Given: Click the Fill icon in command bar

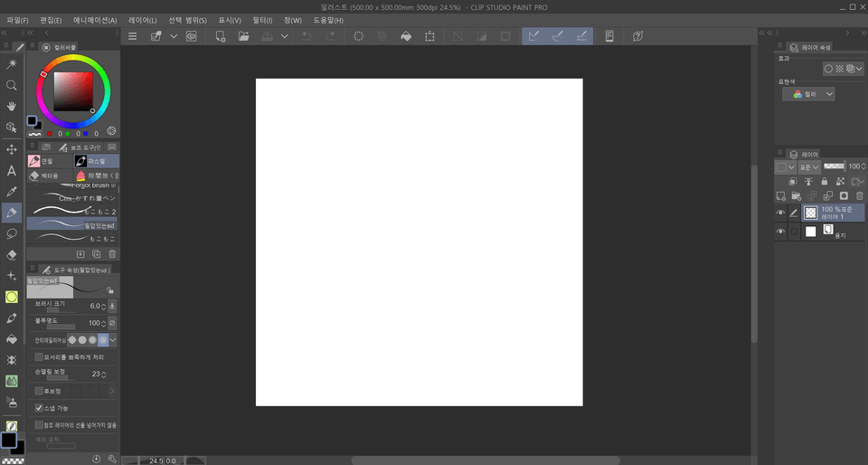Looking at the screenshot, I should [x=406, y=36].
